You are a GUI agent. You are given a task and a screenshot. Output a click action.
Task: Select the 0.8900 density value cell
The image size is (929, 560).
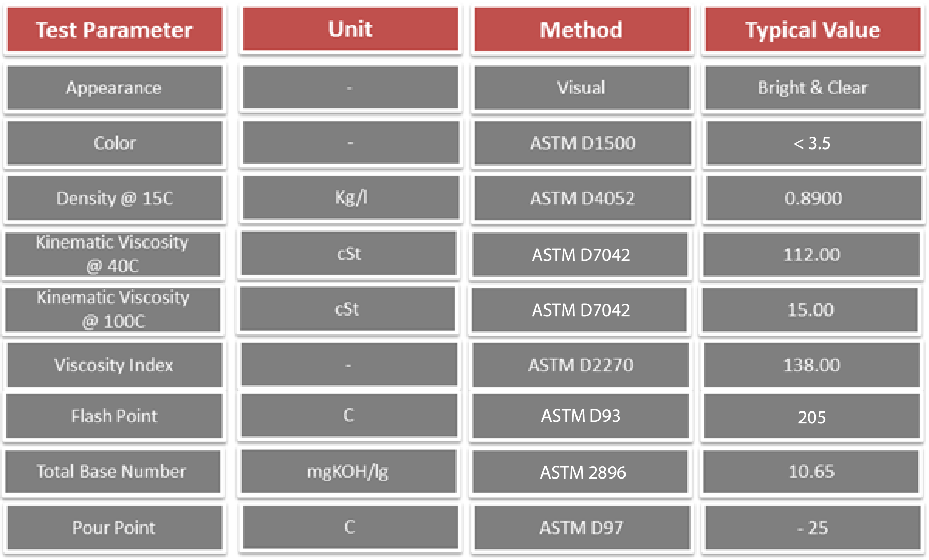[813, 198]
